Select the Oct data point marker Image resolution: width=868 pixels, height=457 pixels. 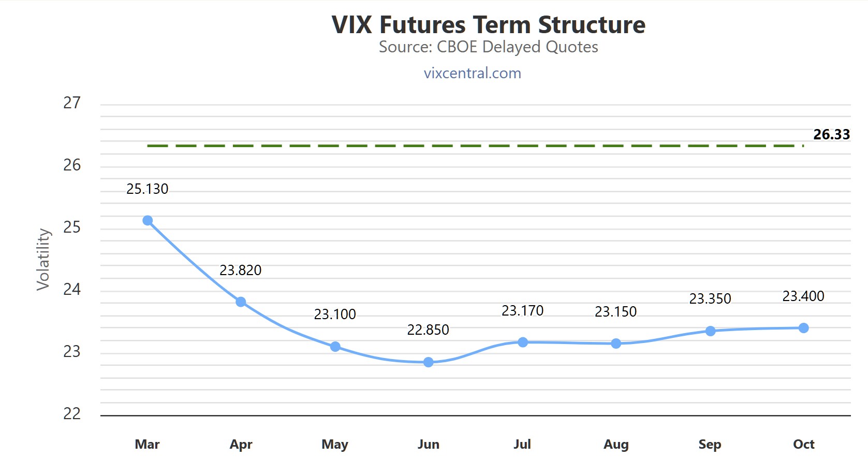(x=803, y=328)
